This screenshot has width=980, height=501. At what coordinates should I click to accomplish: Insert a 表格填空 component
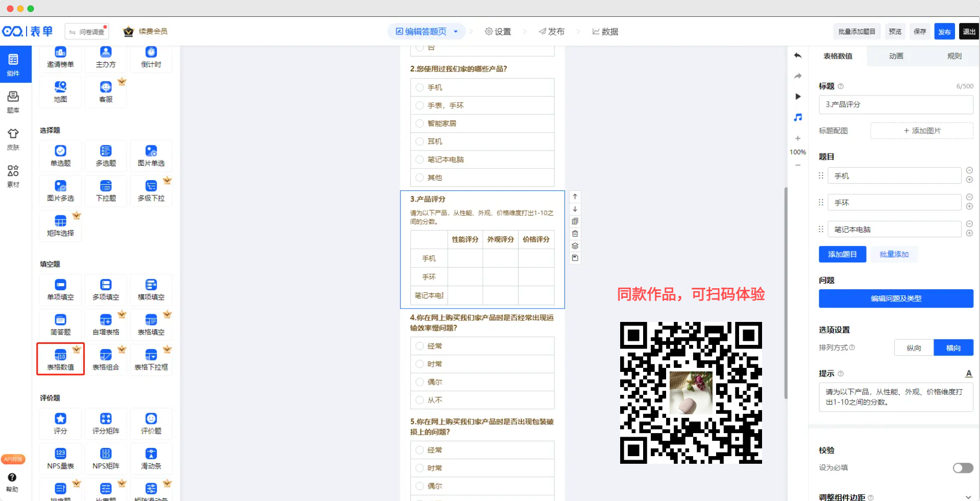coord(151,325)
